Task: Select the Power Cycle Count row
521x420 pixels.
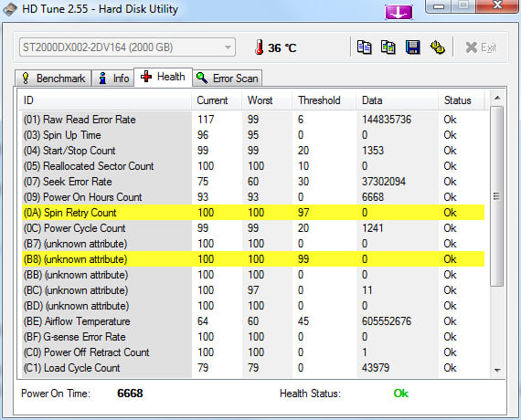Action: pos(253,228)
